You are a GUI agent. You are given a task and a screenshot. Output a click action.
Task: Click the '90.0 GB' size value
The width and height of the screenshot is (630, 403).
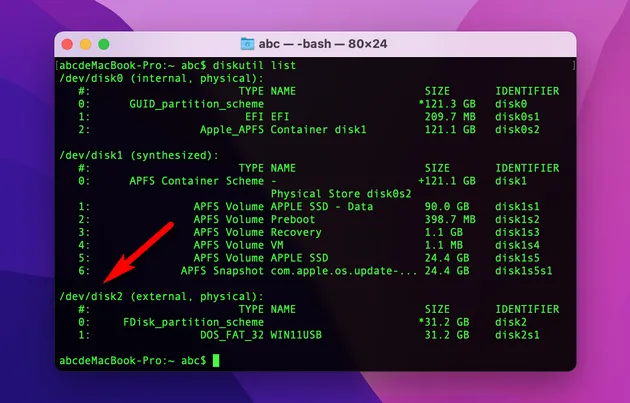pyautogui.click(x=447, y=207)
